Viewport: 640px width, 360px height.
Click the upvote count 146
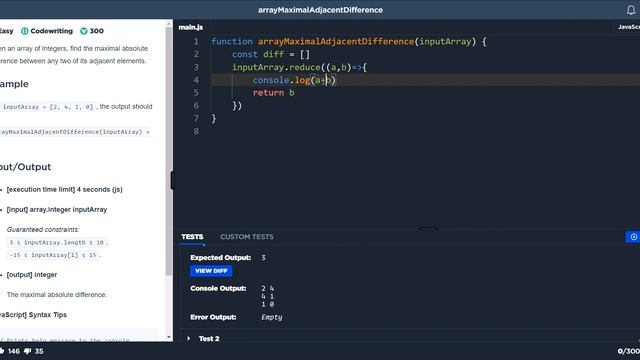coord(13,351)
